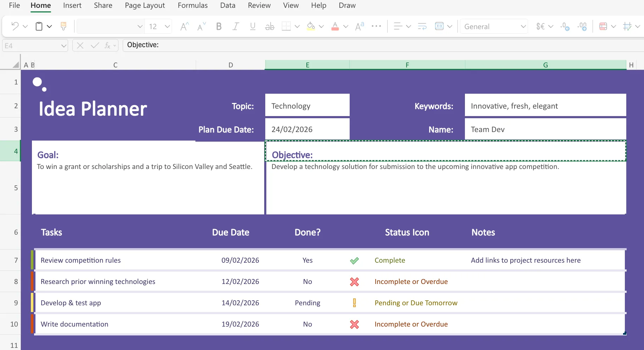Select the Add links to project resources note
Image resolution: width=644 pixels, height=350 pixels.
[x=545, y=260]
